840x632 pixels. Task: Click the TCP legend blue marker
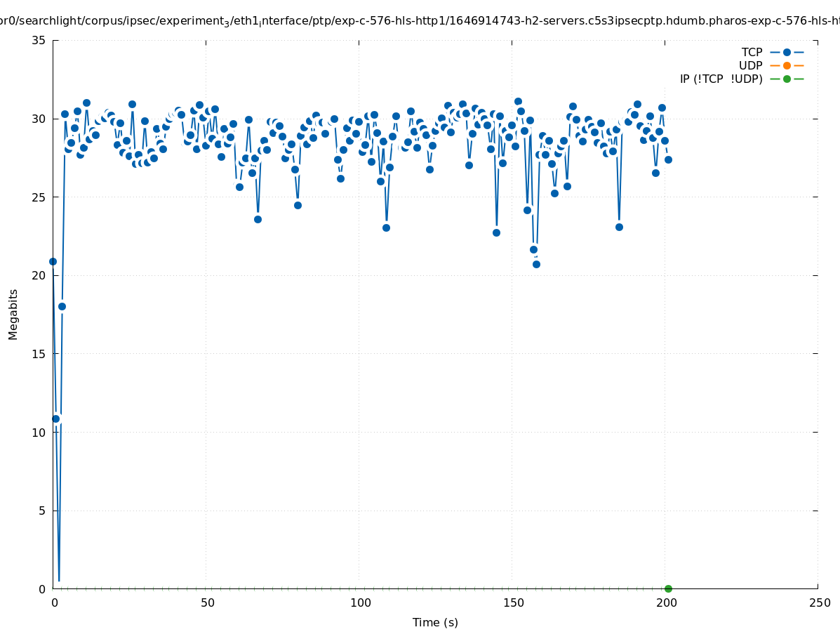click(787, 52)
